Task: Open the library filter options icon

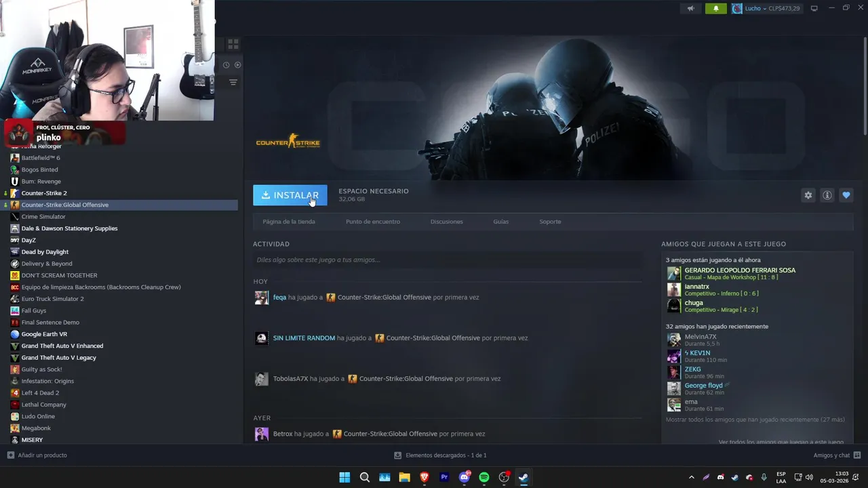Action: click(x=233, y=82)
